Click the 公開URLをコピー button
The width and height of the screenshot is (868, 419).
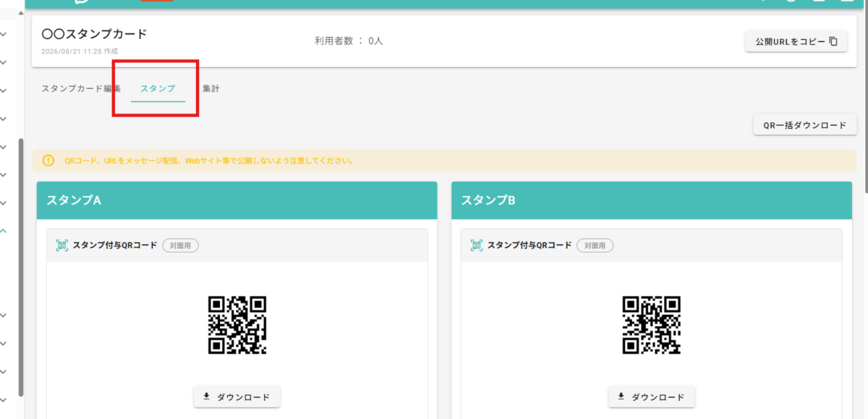[x=796, y=42]
